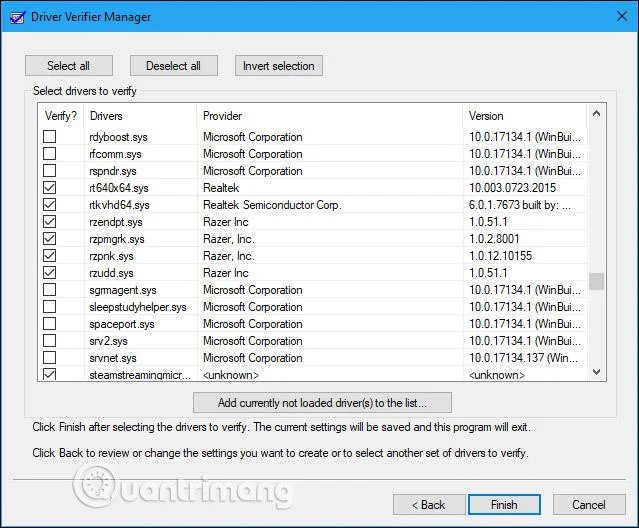Click the scroll down arrow of driver list
Viewport: 639px width, 528px height.
pyautogui.click(x=597, y=372)
